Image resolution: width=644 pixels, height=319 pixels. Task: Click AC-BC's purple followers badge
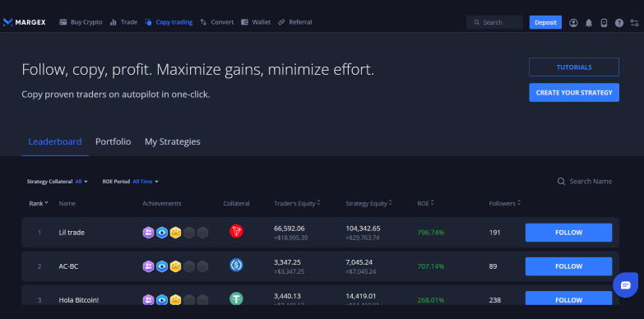coord(148,266)
